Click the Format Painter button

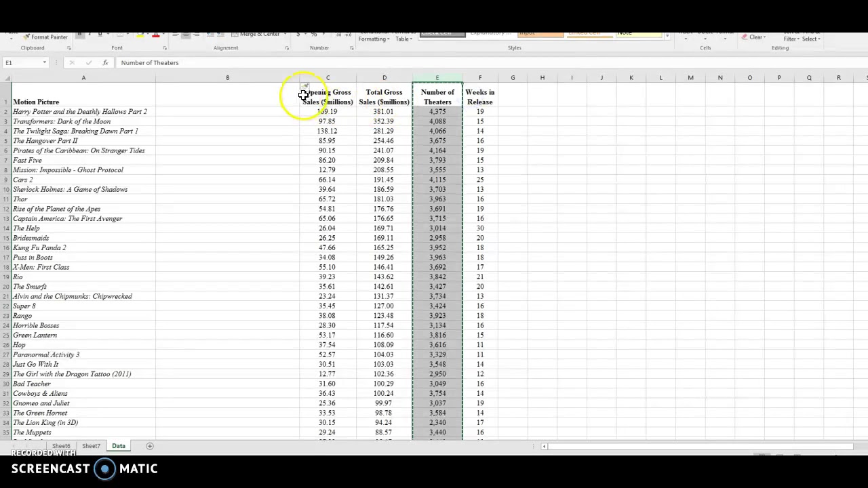pyautogui.click(x=45, y=37)
